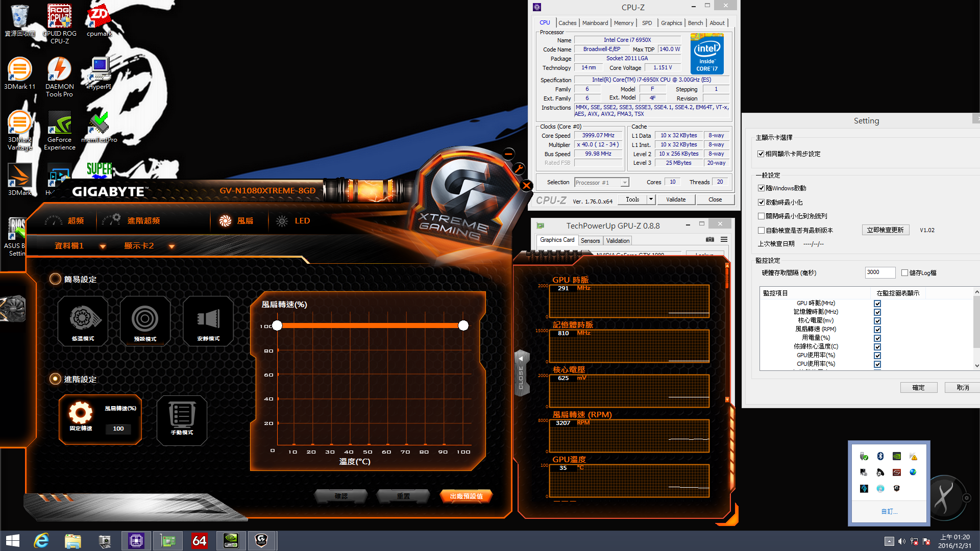Viewport: 980px width, 551px height.
Task: Click the fixed fan speed value field
Action: (118, 429)
